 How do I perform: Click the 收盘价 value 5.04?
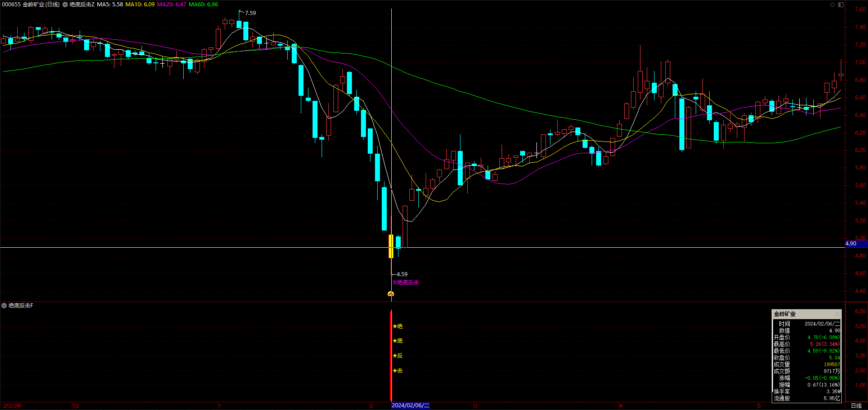click(835, 358)
